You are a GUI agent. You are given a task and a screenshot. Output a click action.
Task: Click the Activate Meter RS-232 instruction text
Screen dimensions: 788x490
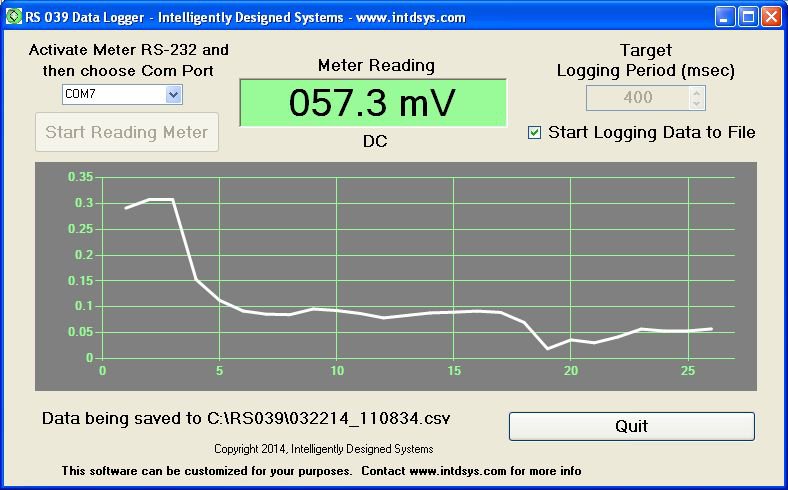129,60
